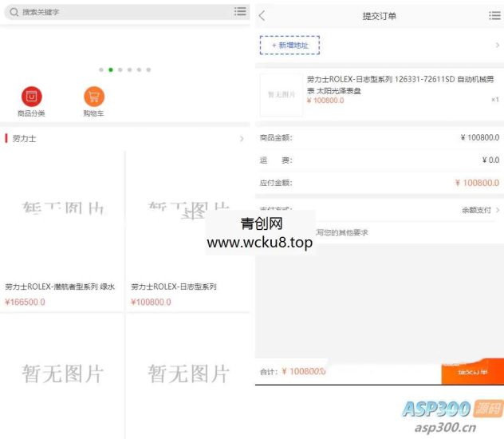The image size is (504, 439).
Task: Open 劳力士ROLEX-日志型系列 product title on home page
Action: [174, 287]
